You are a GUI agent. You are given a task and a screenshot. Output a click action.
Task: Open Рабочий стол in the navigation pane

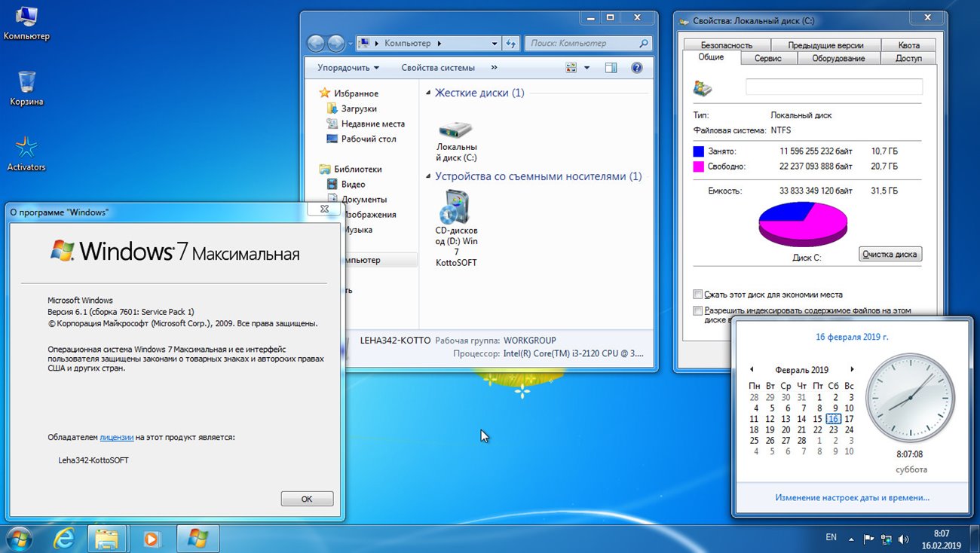coord(361,139)
